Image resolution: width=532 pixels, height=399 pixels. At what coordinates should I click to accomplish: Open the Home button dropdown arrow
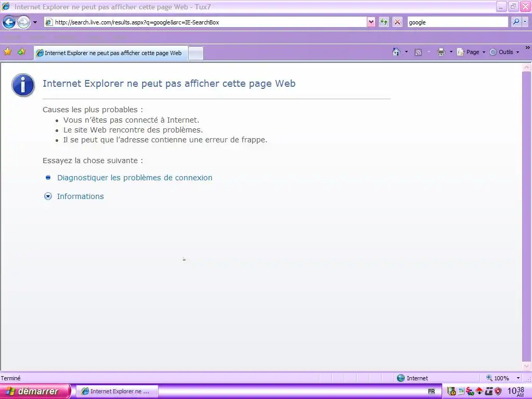tap(406, 52)
